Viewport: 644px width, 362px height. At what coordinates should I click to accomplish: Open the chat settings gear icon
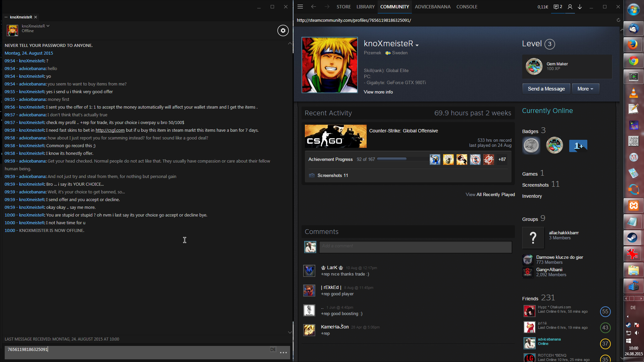pos(283,31)
